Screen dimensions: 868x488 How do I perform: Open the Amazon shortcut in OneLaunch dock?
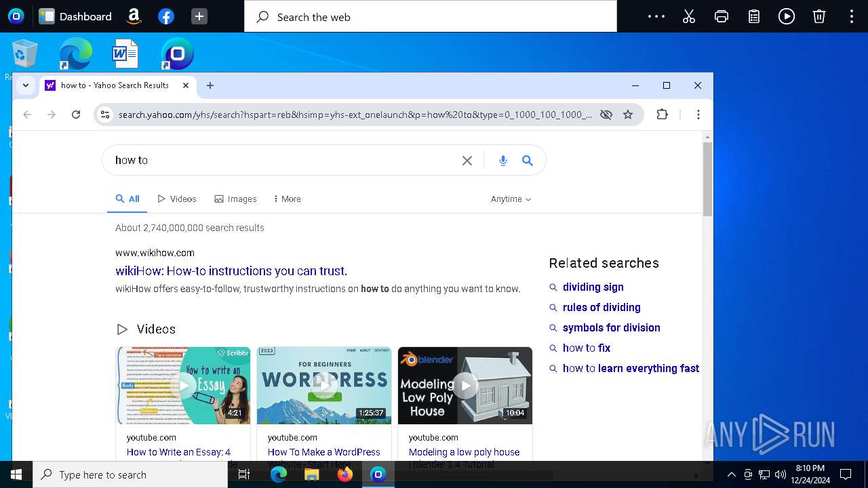pos(134,16)
